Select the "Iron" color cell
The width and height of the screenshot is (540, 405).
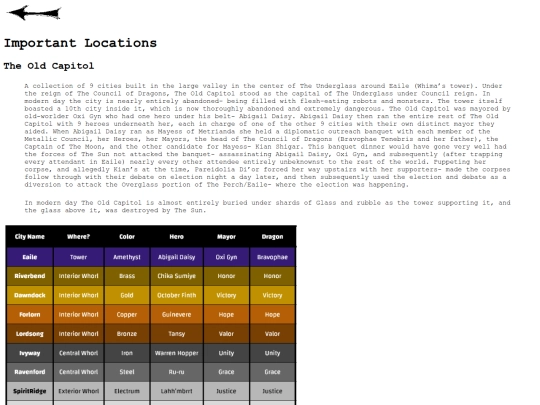click(127, 353)
